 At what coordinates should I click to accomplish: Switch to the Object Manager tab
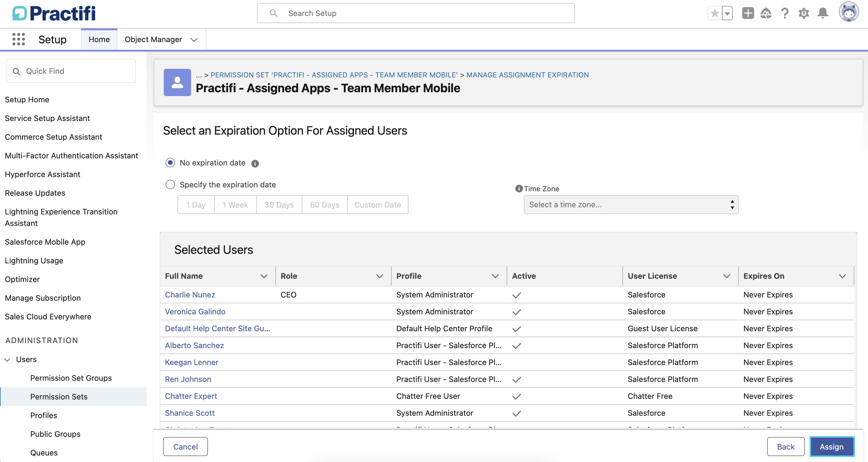pos(153,39)
